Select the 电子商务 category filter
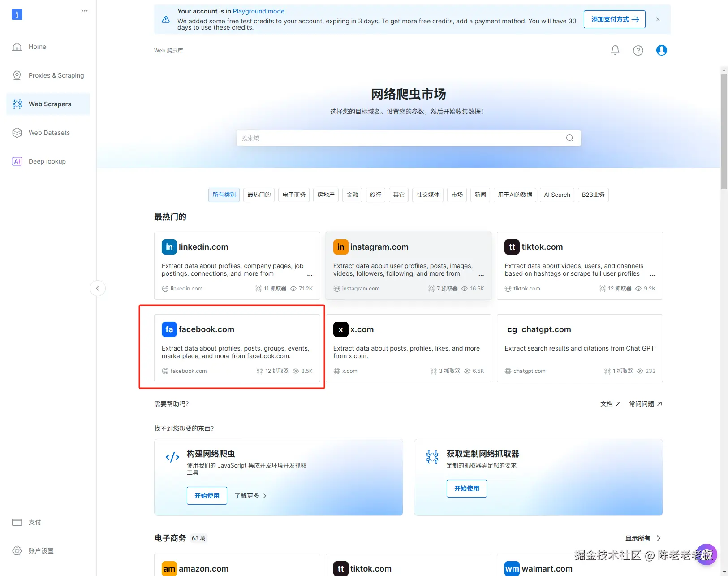Screen dimensions: 728x576 (293, 195)
